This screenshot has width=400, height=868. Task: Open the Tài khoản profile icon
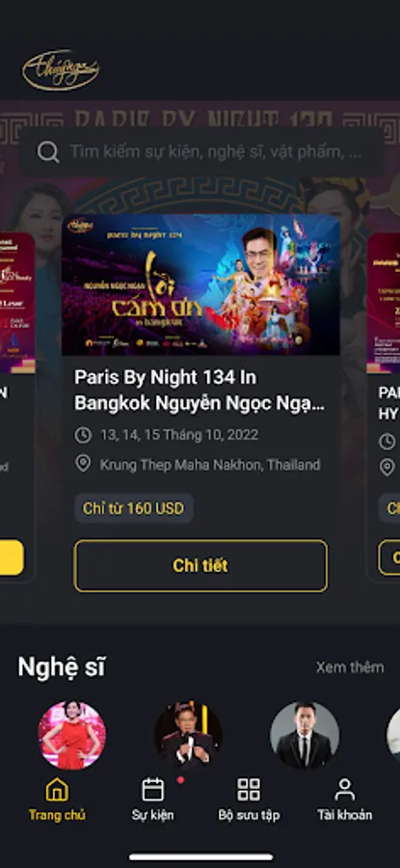click(344, 790)
